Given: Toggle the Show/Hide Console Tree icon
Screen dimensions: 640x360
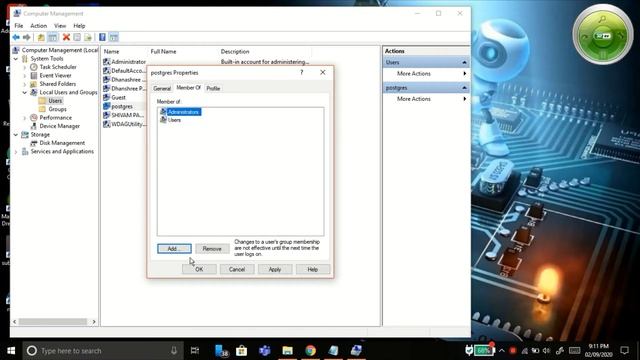Looking at the screenshot, I should pos(53,38).
